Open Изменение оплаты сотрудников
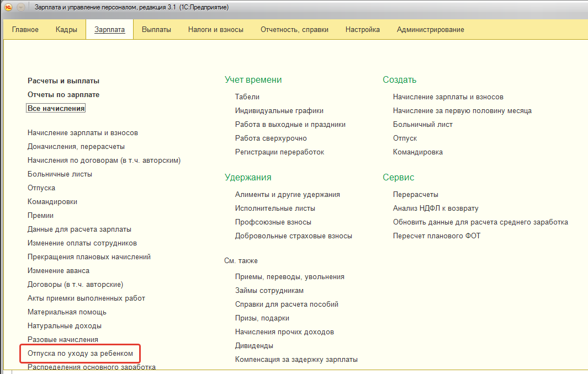Image resolution: width=588 pixels, height=374 pixels. coord(82,243)
